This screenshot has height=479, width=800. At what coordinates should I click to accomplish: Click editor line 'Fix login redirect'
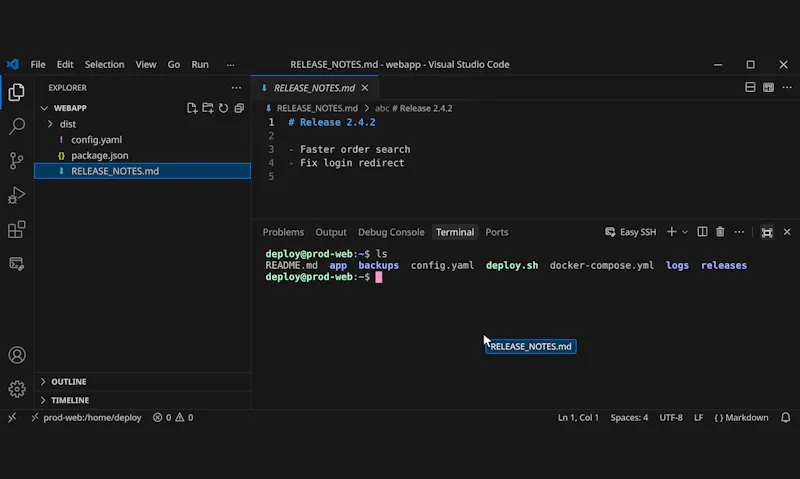tap(352, 163)
